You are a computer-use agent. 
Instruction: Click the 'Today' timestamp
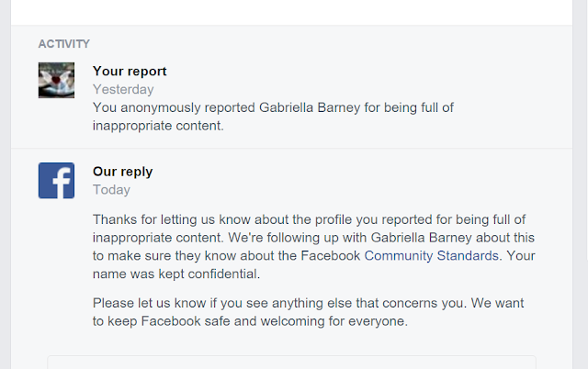coord(111,190)
